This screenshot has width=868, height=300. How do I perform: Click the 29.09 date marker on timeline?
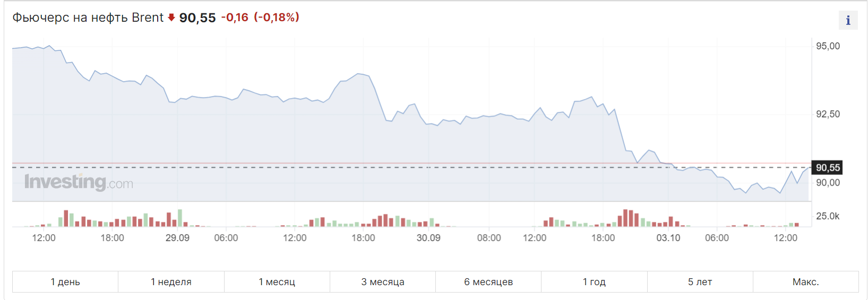[x=177, y=238]
